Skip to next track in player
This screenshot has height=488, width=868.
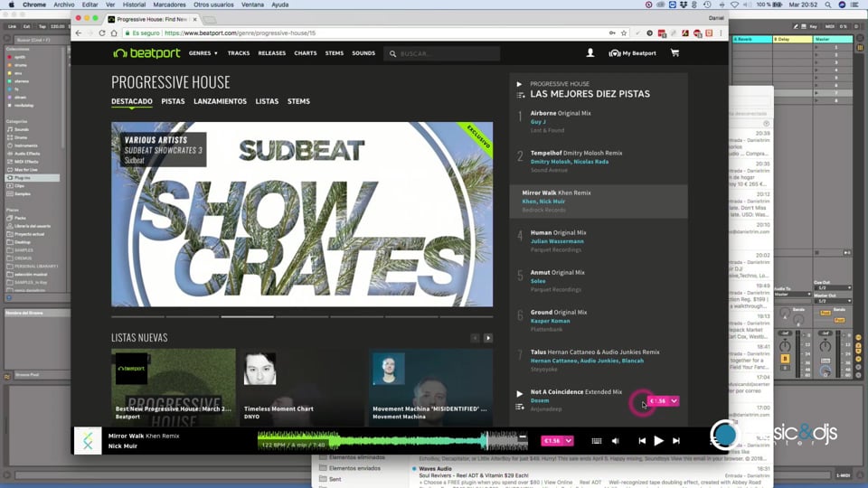coord(676,441)
